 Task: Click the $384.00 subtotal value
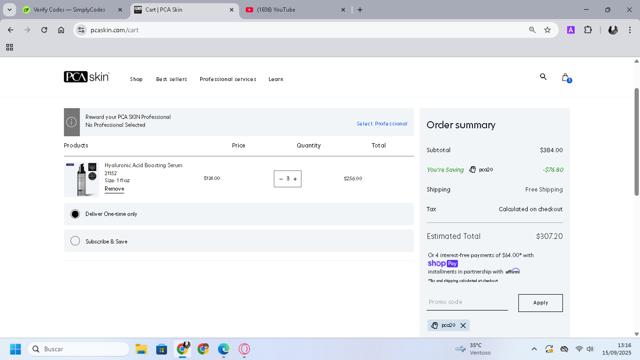click(551, 150)
